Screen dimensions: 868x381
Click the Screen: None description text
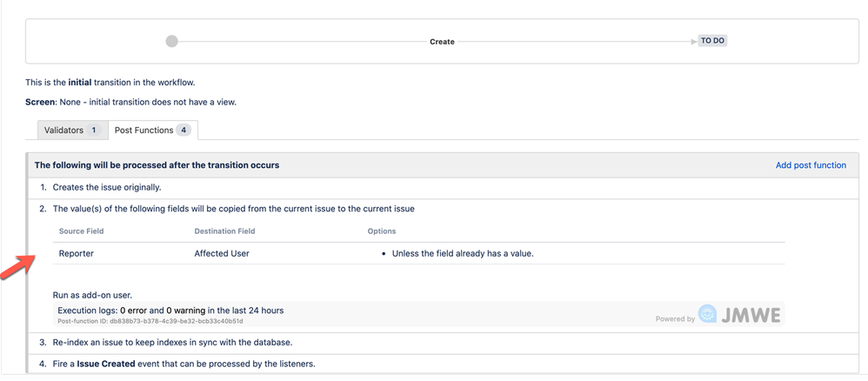[x=131, y=102]
